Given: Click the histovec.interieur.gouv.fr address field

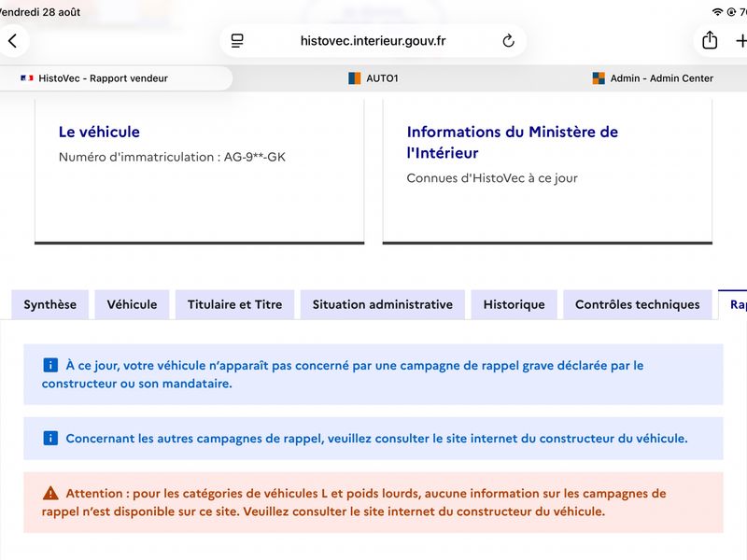Looking at the screenshot, I should pos(373,41).
